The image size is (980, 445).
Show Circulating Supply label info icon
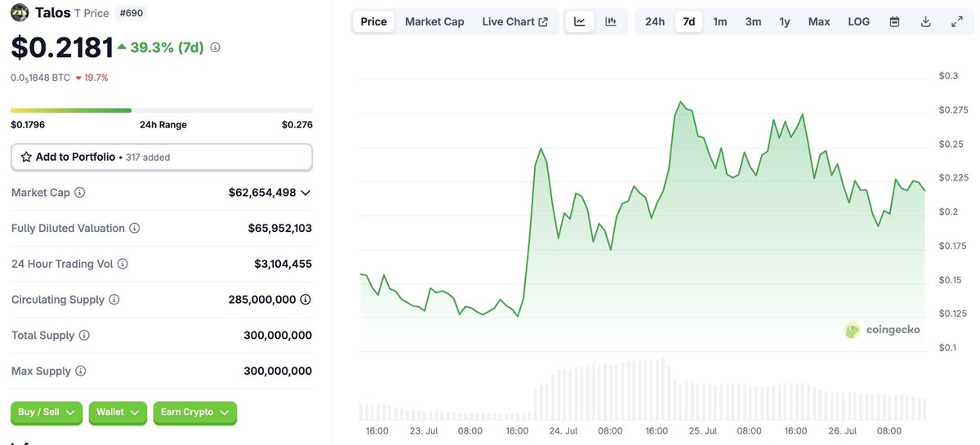pyautogui.click(x=114, y=300)
